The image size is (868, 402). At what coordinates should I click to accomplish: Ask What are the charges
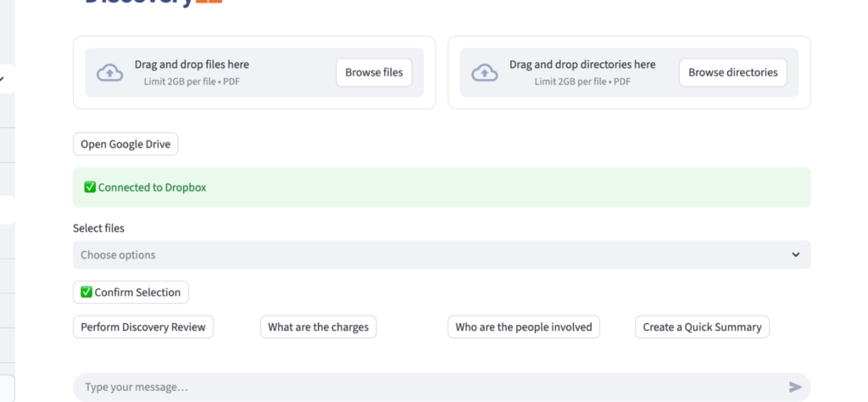click(318, 327)
